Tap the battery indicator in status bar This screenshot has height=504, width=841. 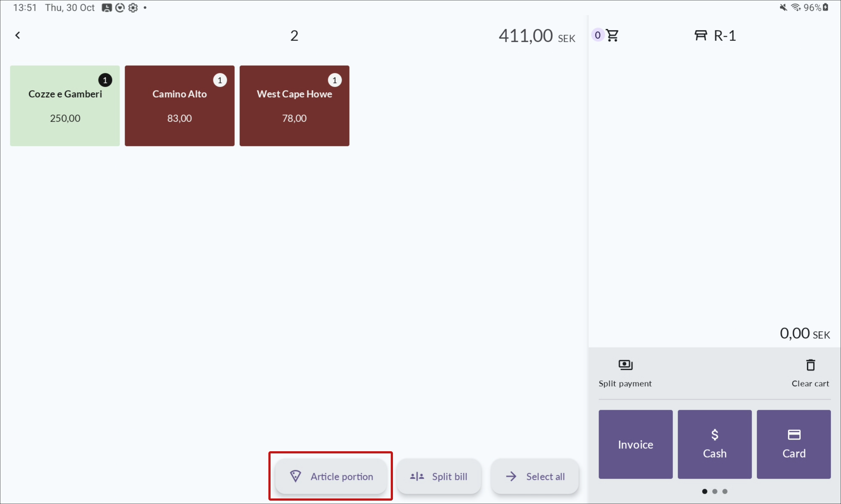coord(825,8)
